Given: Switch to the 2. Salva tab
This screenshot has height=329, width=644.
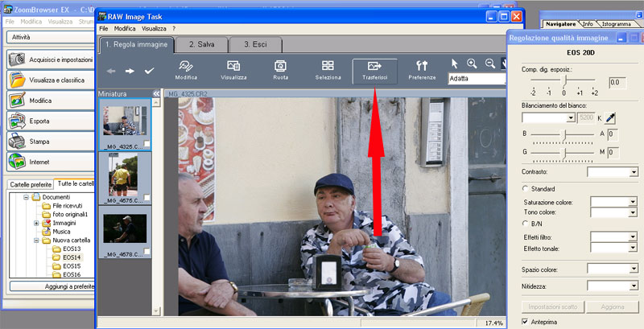Looking at the screenshot, I should [196, 45].
